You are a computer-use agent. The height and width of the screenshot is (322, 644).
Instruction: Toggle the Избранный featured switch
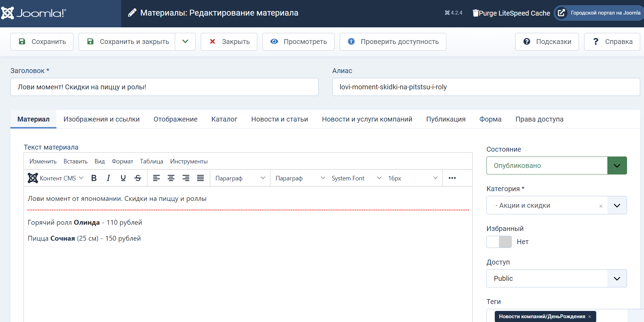pos(499,242)
